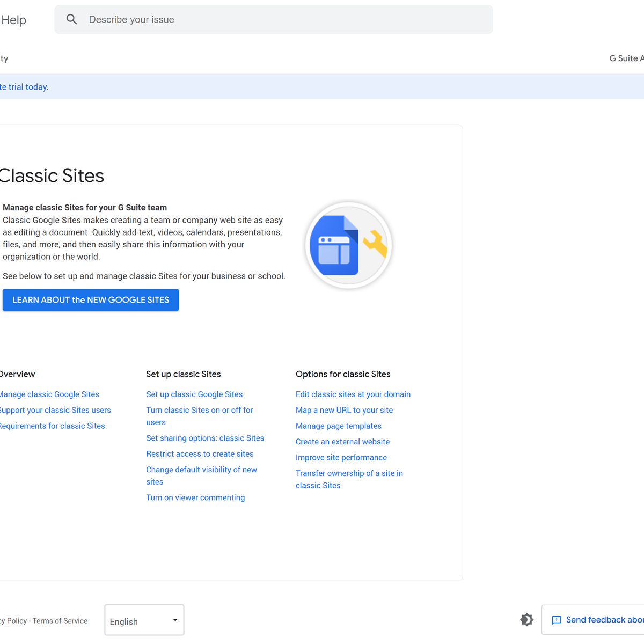This screenshot has height=644, width=644.
Task: Open Turn classic Sites on or off for users
Action: point(199,416)
